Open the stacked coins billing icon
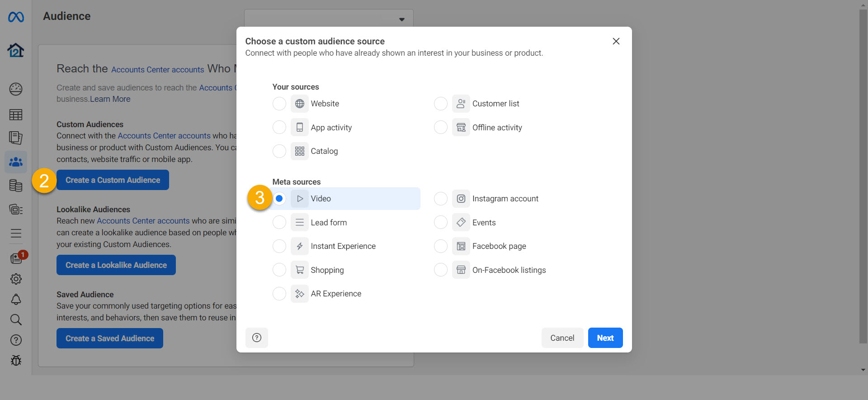 click(16, 186)
